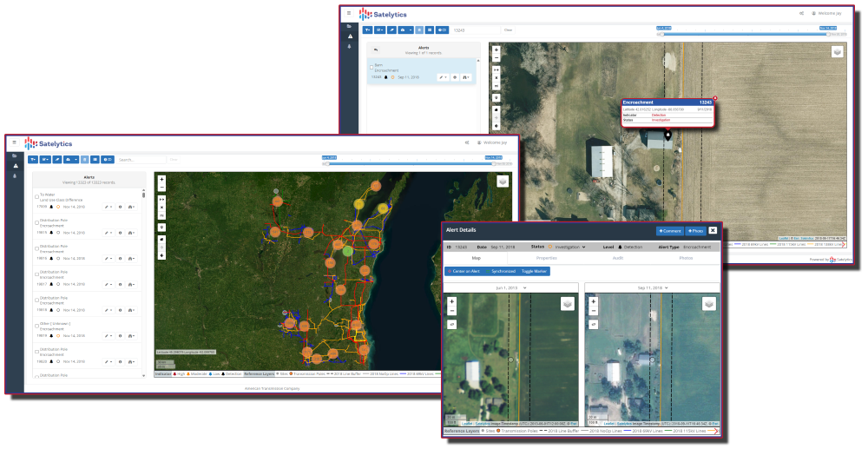Click back arrow in barn window Alerts panel
Screen dimensions: 868x449
(x=376, y=50)
